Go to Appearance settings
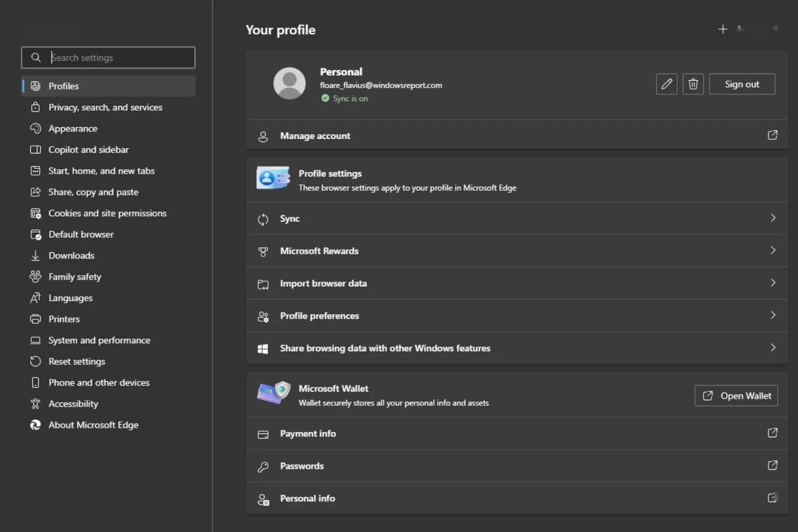 [x=109, y=128]
